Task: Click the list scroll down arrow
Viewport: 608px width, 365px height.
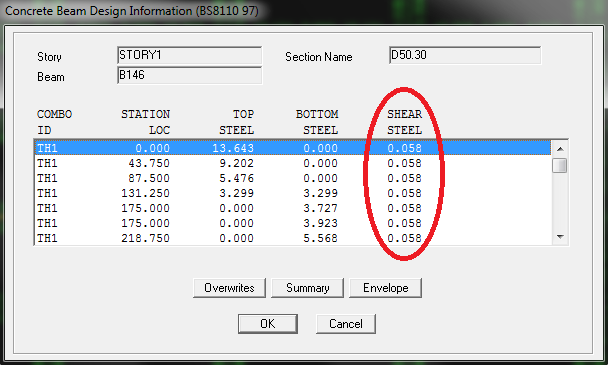Action: (x=560, y=237)
